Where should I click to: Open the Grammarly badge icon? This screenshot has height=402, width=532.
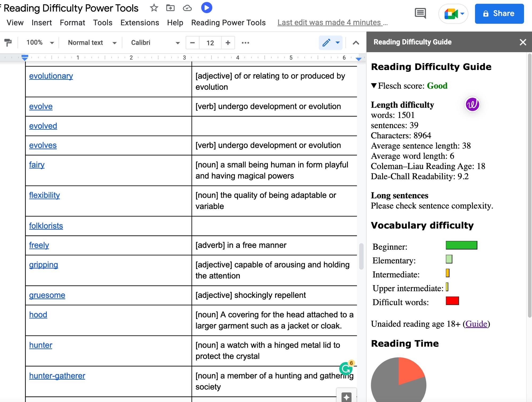(346, 369)
